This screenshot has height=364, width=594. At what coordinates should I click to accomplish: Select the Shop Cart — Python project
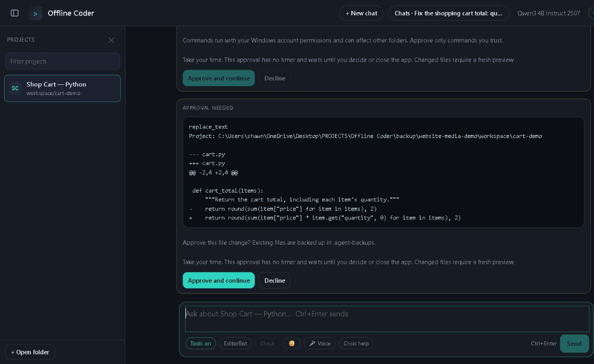pyautogui.click(x=63, y=88)
